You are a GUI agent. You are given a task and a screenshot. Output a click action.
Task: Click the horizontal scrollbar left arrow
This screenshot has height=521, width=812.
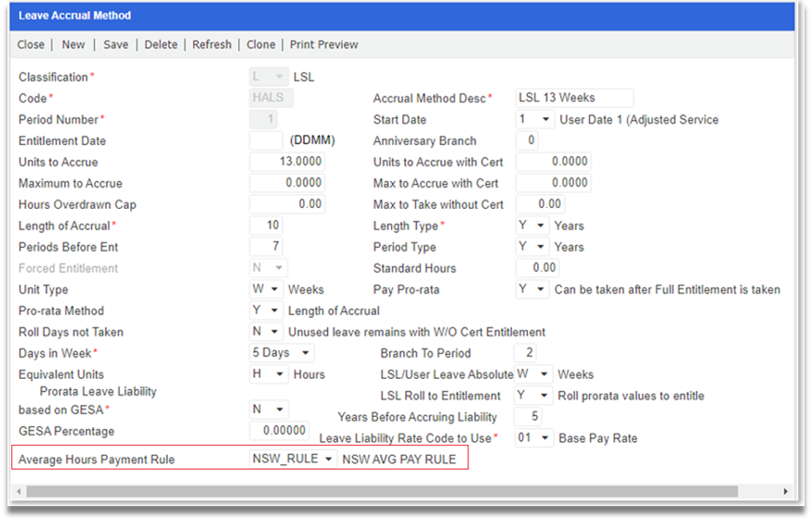20,490
